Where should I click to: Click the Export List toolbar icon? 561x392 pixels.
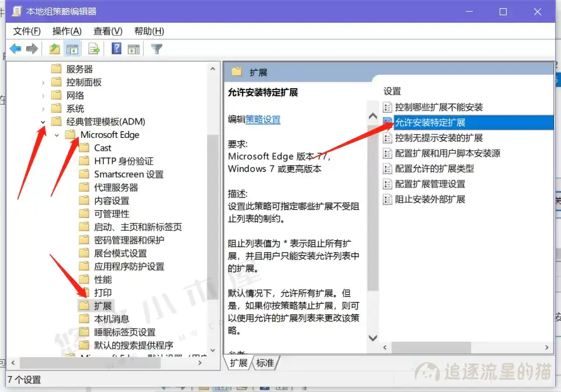pyautogui.click(x=93, y=48)
